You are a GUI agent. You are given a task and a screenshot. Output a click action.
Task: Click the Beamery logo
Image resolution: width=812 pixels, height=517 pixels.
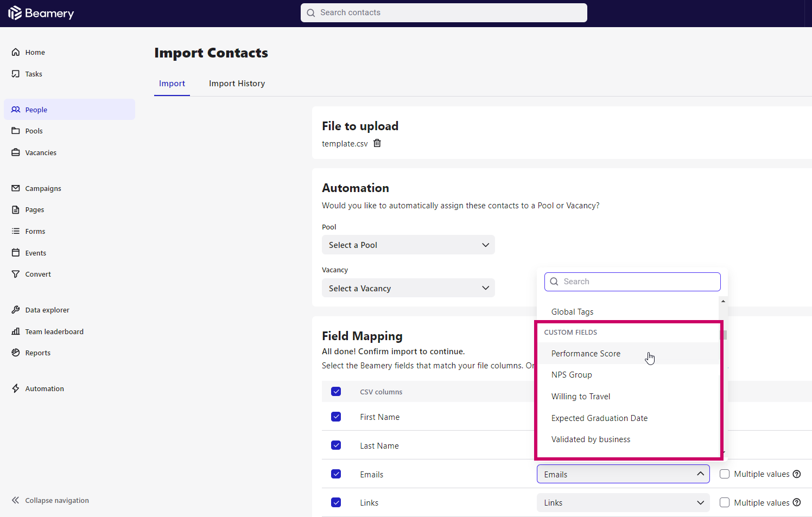41,13
